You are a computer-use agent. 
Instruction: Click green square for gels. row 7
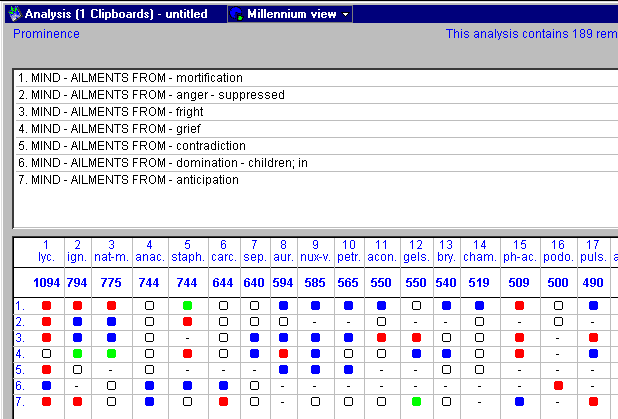[416, 402]
